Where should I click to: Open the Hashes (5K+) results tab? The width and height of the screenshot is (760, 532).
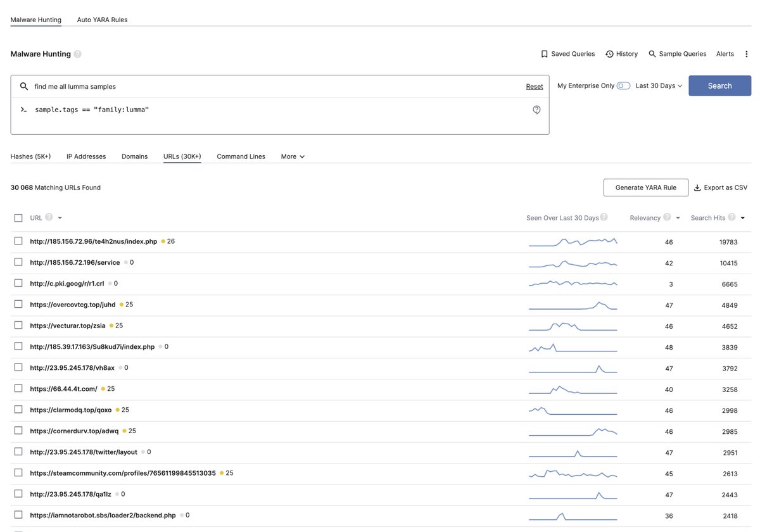coord(30,156)
